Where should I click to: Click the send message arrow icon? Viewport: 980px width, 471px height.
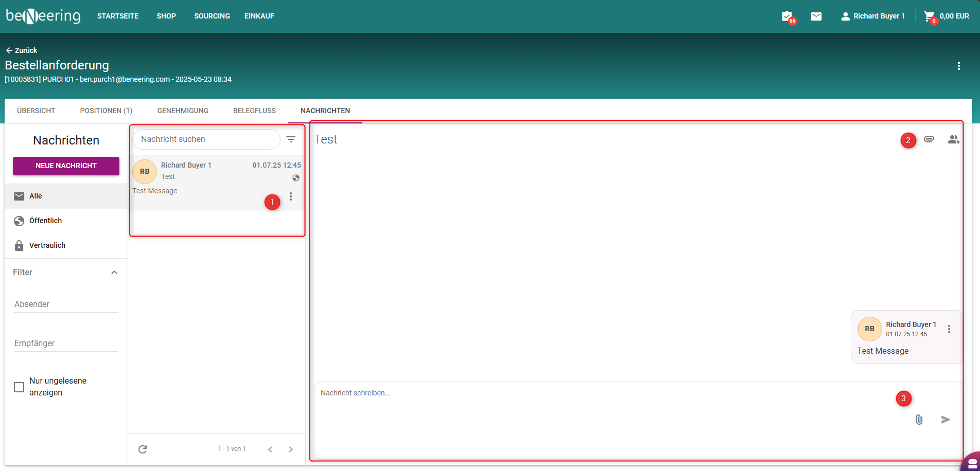pyautogui.click(x=946, y=420)
